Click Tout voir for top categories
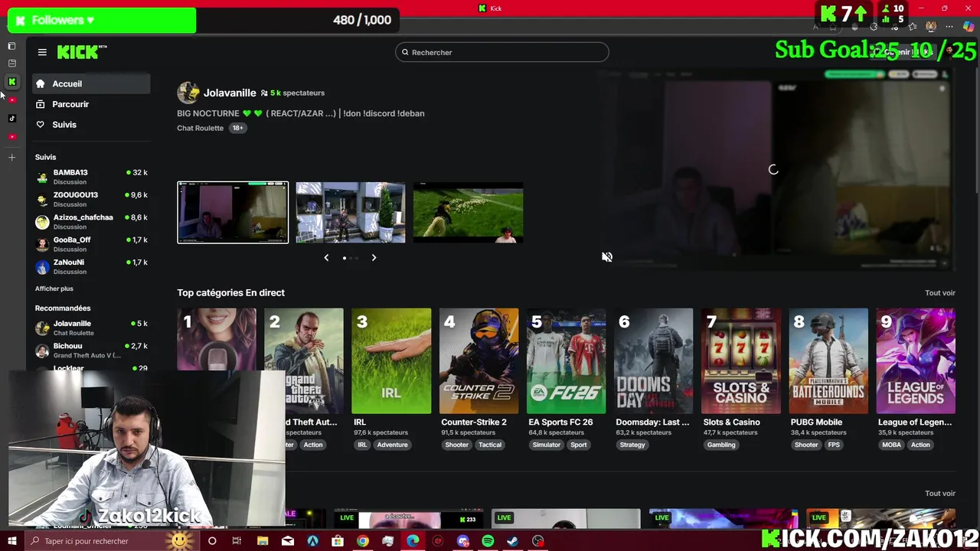This screenshot has height=551, width=980. [939, 293]
